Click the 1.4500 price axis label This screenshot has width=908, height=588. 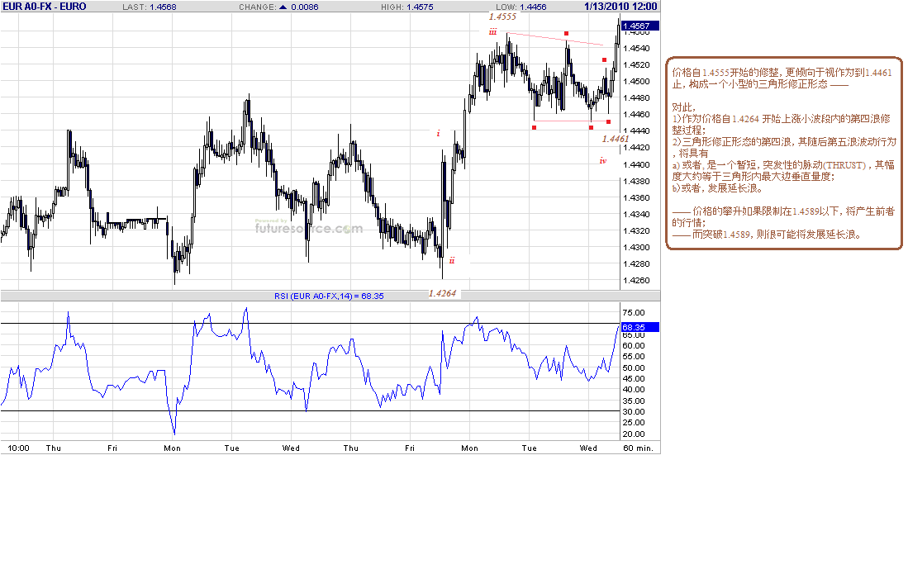point(637,82)
